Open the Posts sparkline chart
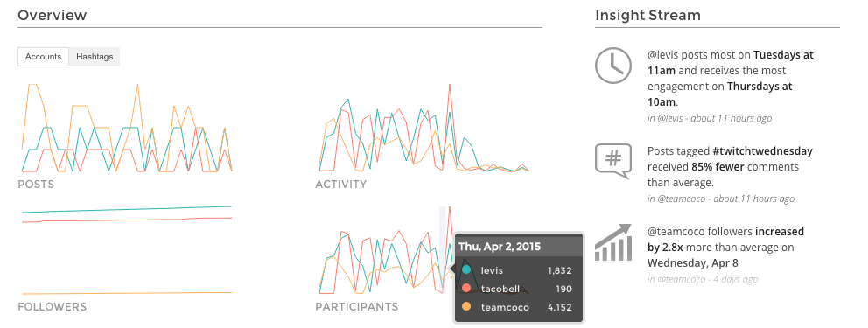 click(x=127, y=128)
